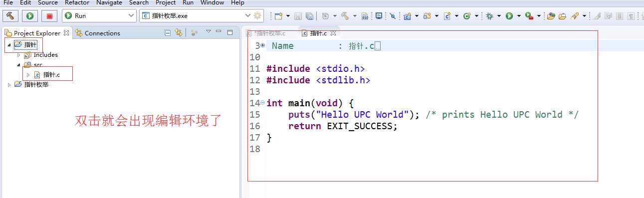Click the Debug bug icon
This screenshot has height=198, width=644.
[490, 16]
